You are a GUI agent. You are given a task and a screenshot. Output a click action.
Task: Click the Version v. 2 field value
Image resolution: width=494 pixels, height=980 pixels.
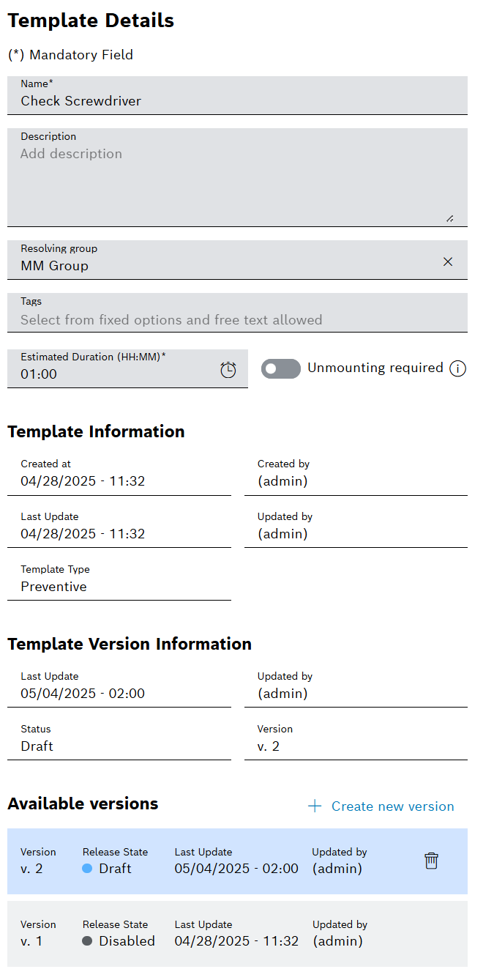click(269, 746)
